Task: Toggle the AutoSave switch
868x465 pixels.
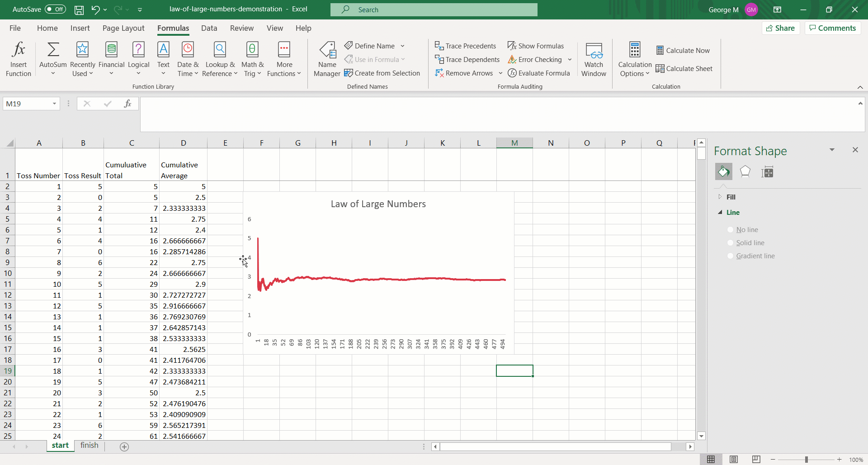Action: 55,9
